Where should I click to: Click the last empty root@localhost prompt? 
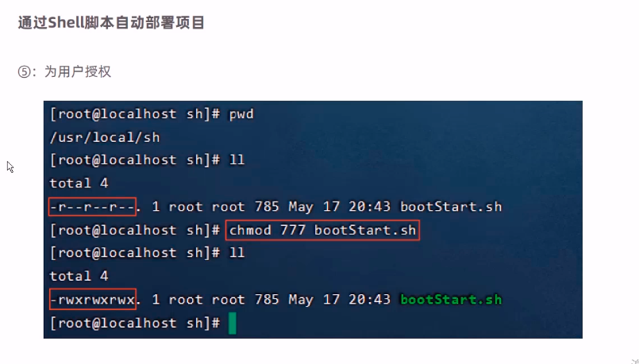135,324
